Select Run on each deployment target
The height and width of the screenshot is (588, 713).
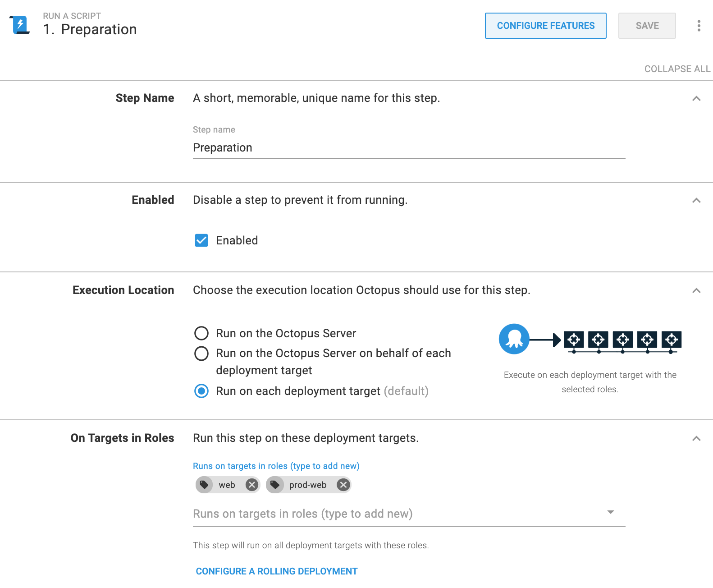click(x=201, y=391)
